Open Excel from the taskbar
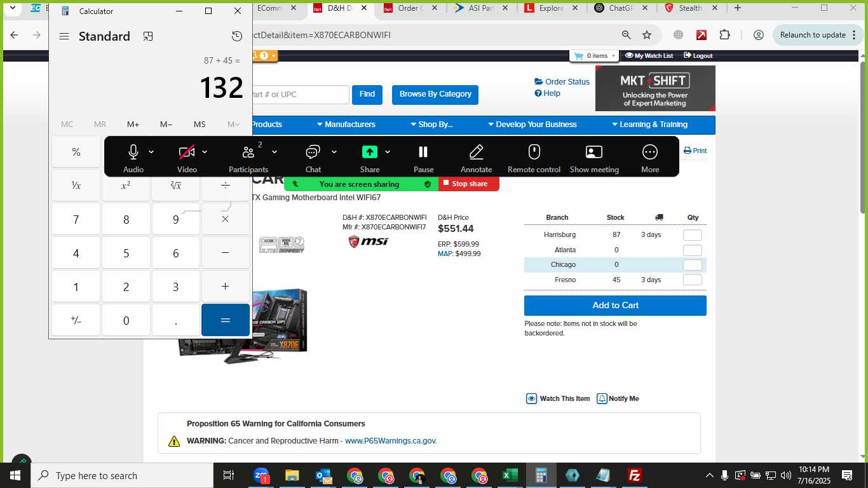The height and width of the screenshot is (488, 868). pos(510,475)
